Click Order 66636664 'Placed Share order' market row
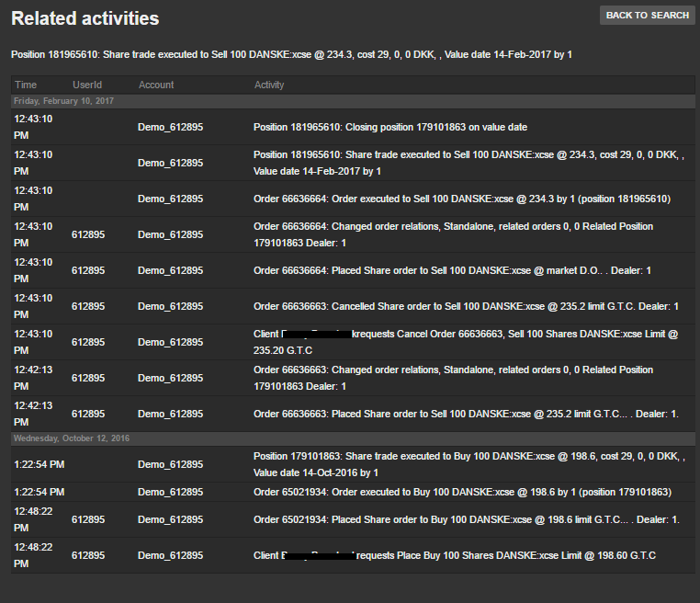 click(452, 270)
